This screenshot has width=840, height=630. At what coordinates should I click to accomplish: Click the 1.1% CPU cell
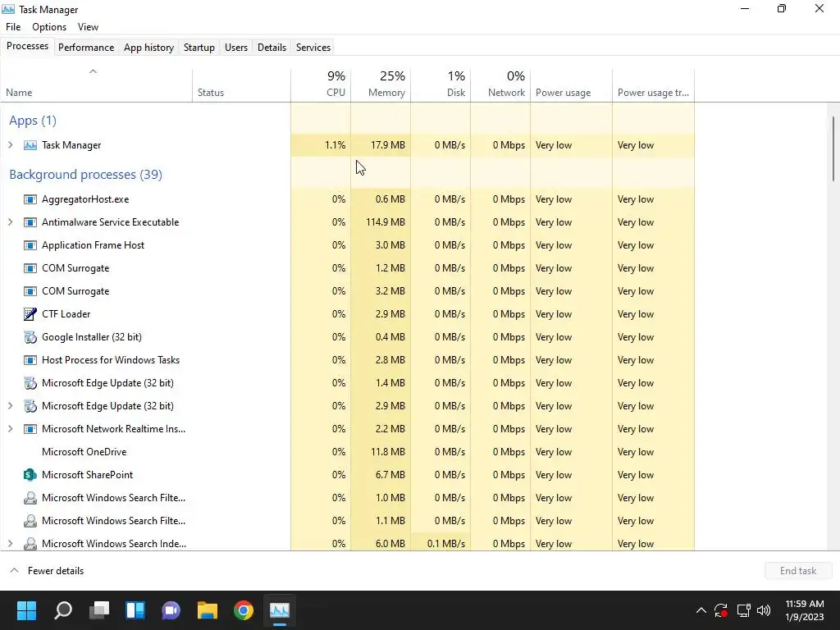pos(321,145)
